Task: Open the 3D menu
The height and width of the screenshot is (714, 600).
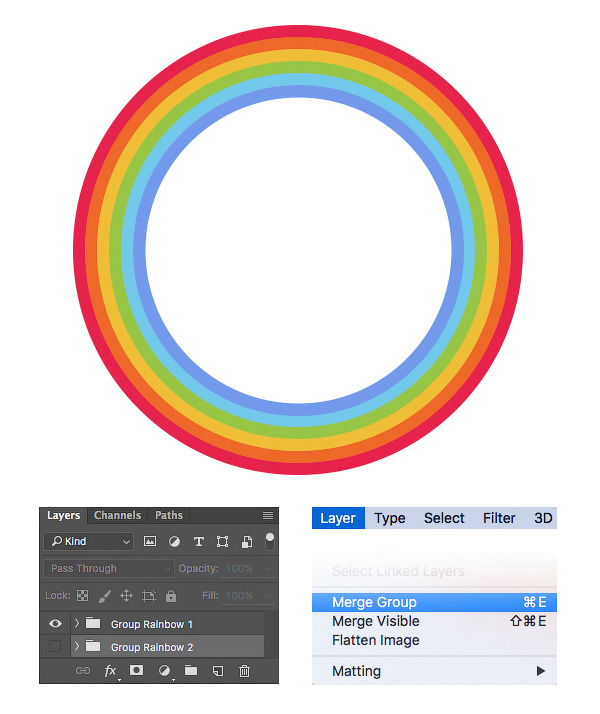Action: 543,518
